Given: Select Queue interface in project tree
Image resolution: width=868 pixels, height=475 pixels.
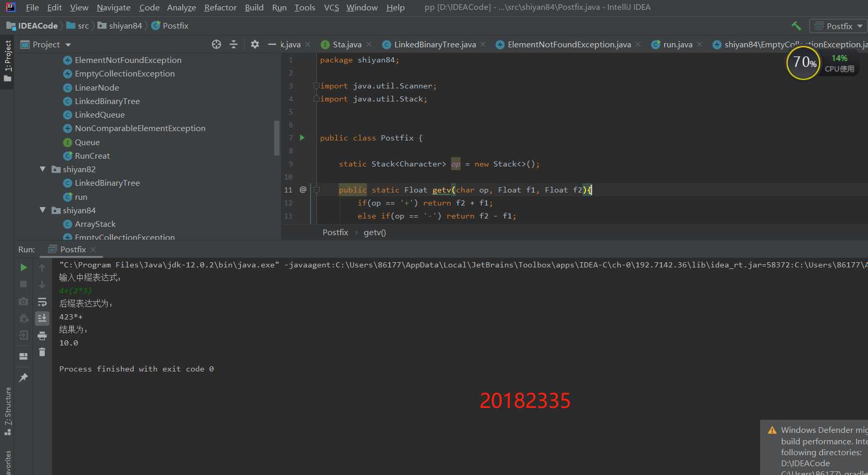Looking at the screenshot, I should (87, 142).
